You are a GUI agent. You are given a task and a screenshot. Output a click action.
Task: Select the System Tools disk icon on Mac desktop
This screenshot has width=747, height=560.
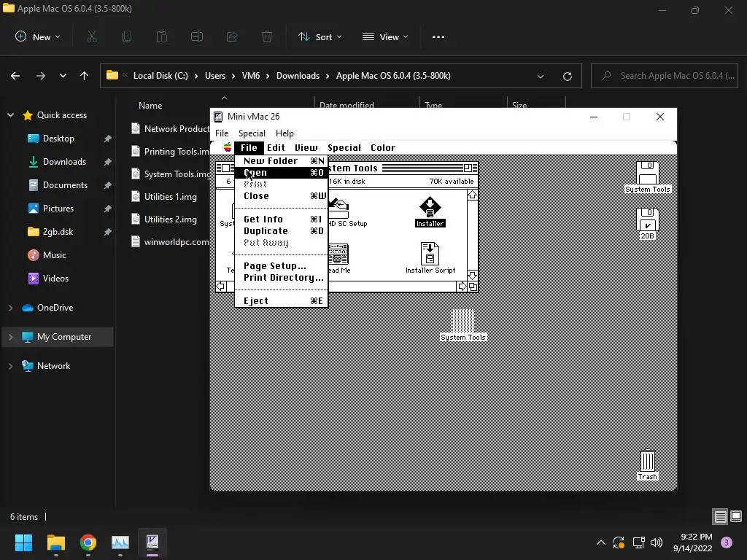pos(647,173)
